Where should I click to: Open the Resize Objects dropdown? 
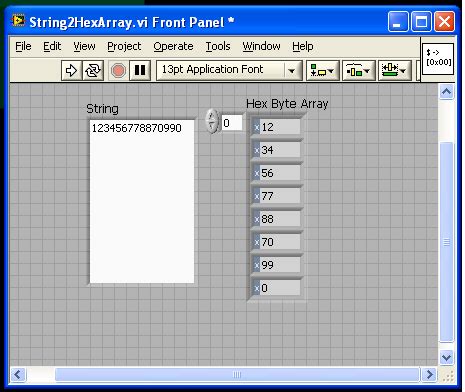click(x=394, y=70)
